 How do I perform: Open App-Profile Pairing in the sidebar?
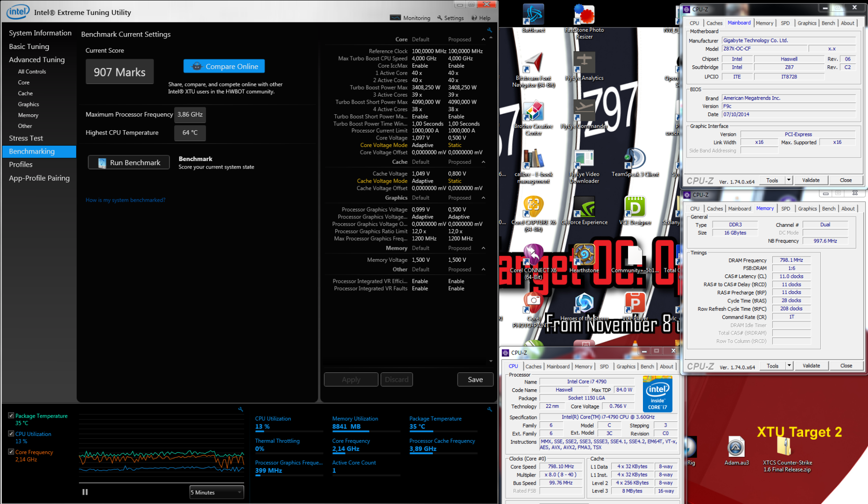point(39,178)
